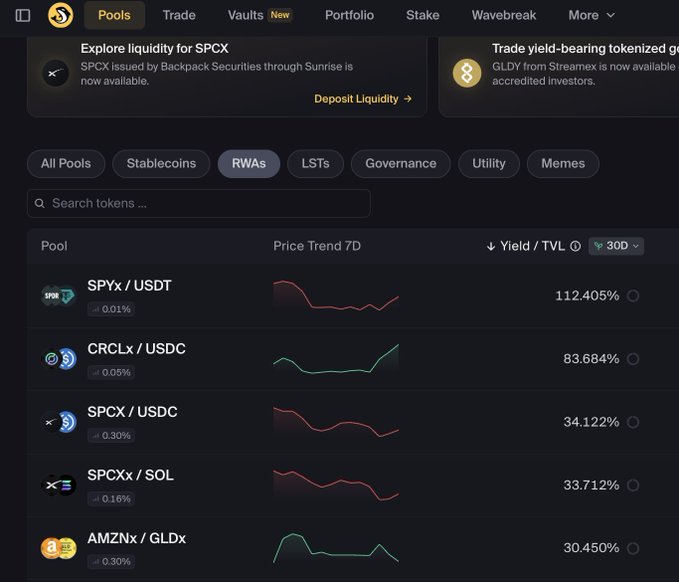This screenshot has width=679, height=582.
Task: Click the search magnifier icon
Action: (x=39, y=203)
